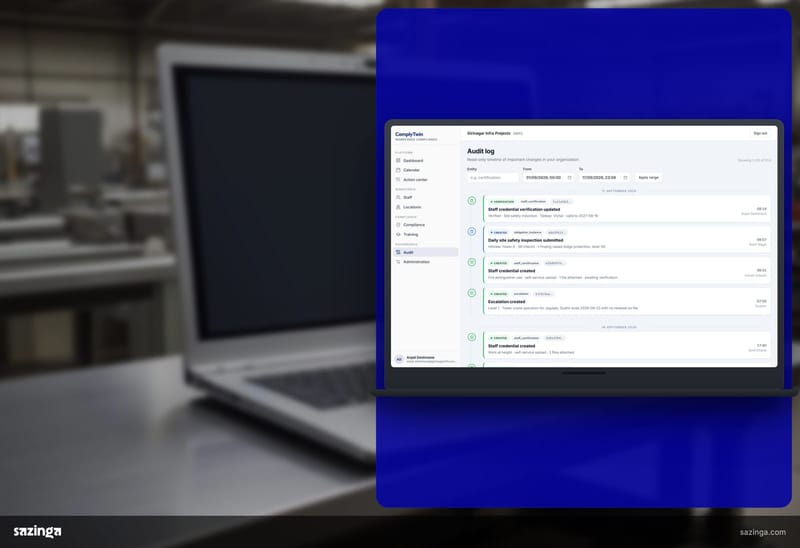The height and width of the screenshot is (548, 800).
Task: Open the From date calendar picker icon
Action: tap(569, 178)
